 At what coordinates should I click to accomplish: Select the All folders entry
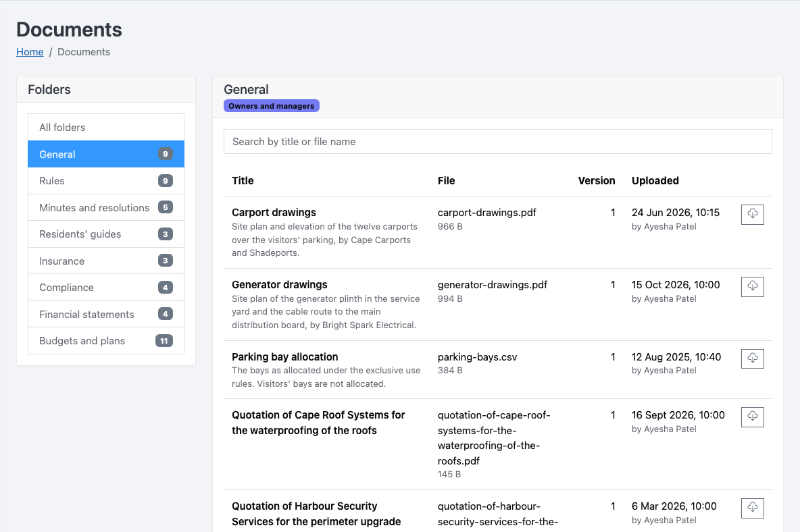106,128
